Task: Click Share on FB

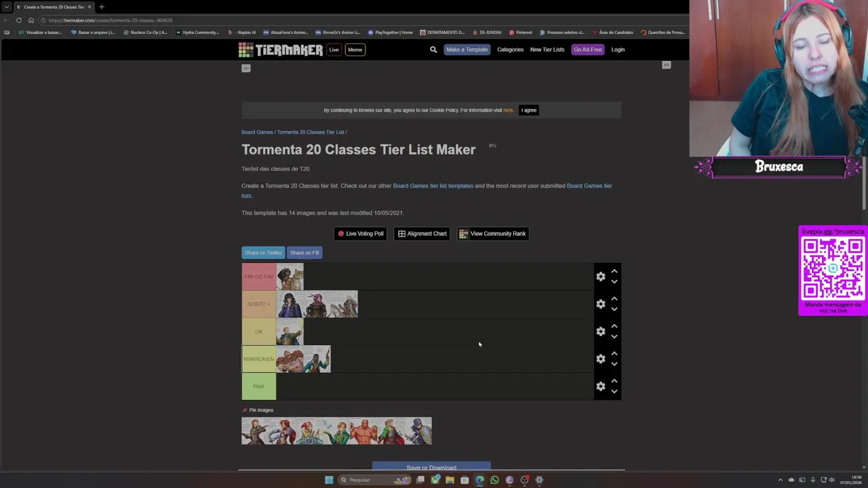Action: tap(304, 253)
